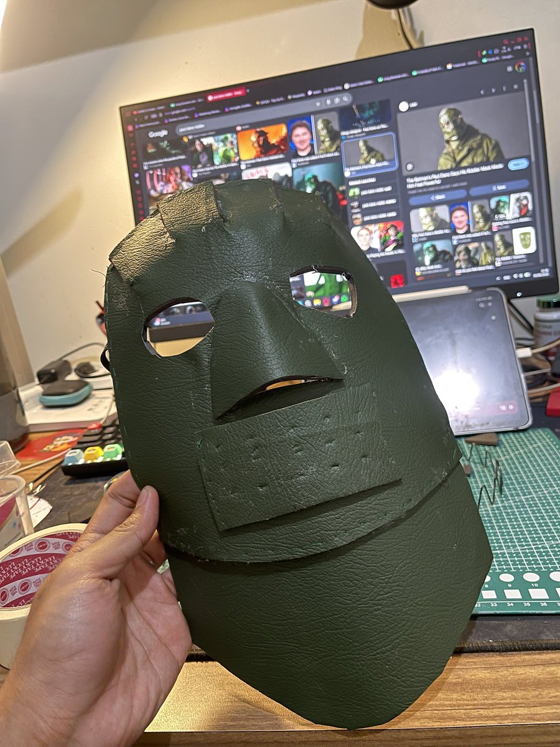Go to the previous image with left arrow
560x747 pixels.
[x=482, y=93]
